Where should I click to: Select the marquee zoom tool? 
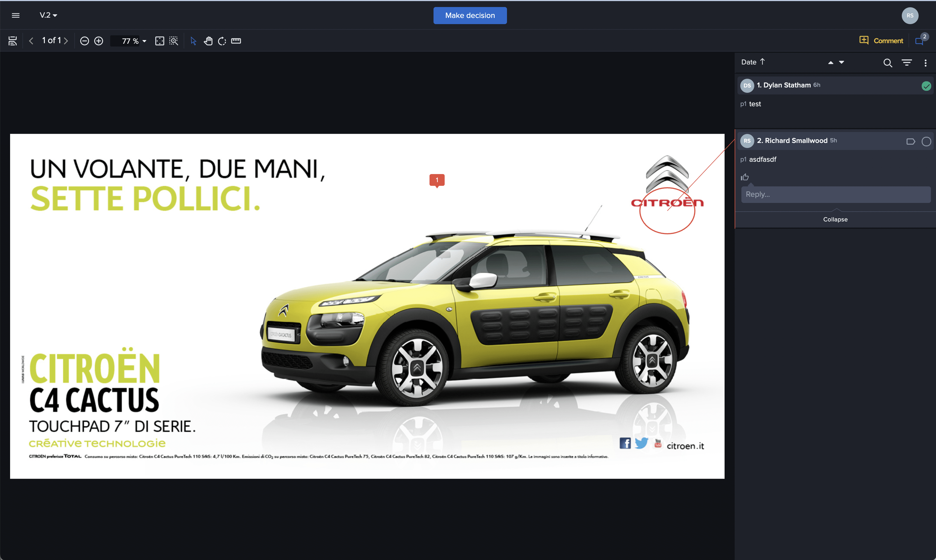[174, 41]
